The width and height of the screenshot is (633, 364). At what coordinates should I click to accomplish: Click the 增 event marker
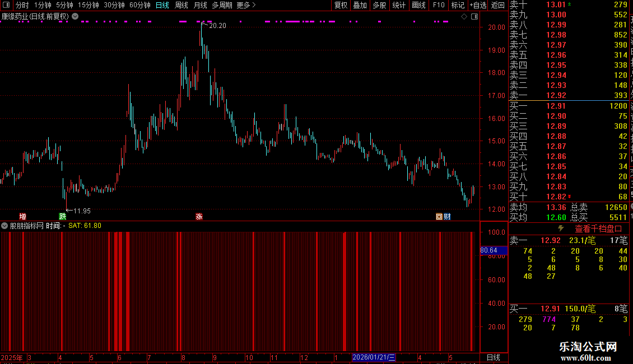[x=23, y=217]
